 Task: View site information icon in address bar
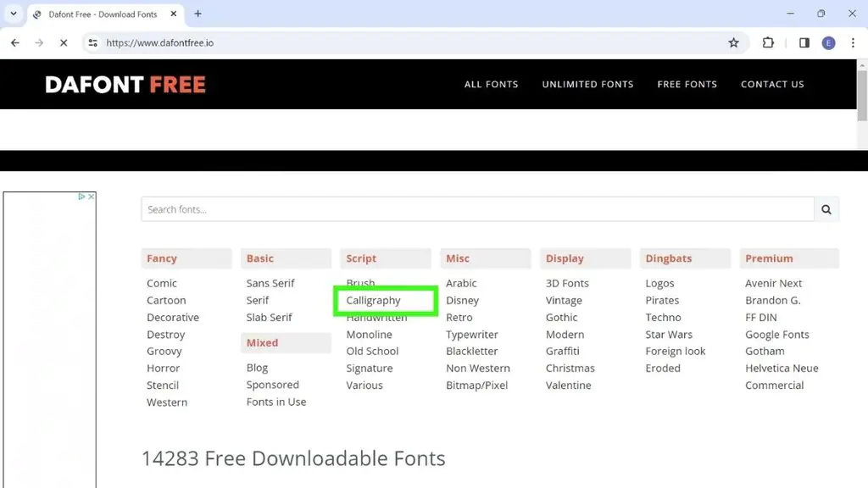tap(93, 43)
